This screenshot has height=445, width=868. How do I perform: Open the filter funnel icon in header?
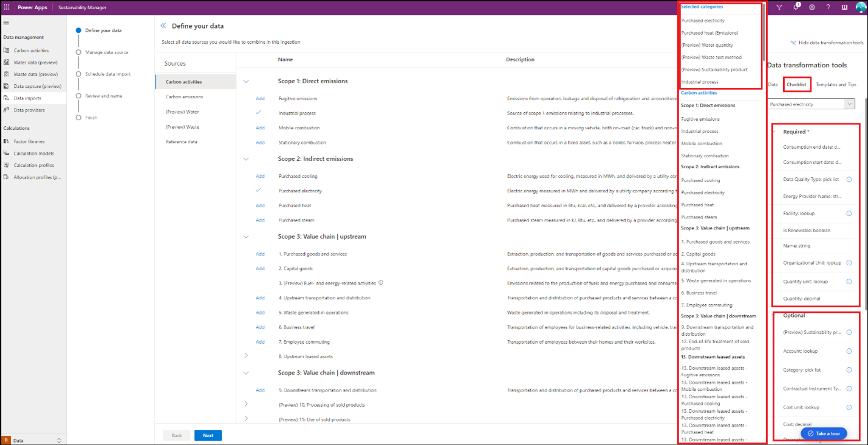[x=779, y=7]
